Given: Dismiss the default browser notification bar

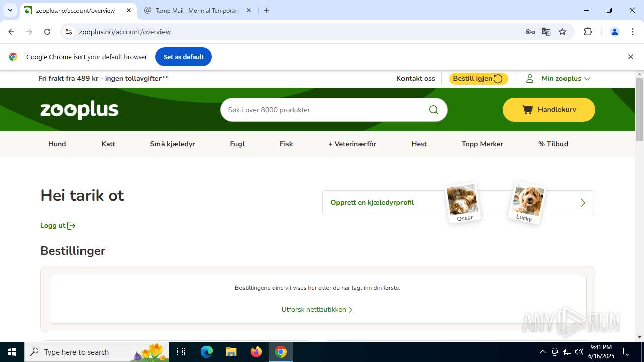Looking at the screenshot, I should [x=630, y=57].
